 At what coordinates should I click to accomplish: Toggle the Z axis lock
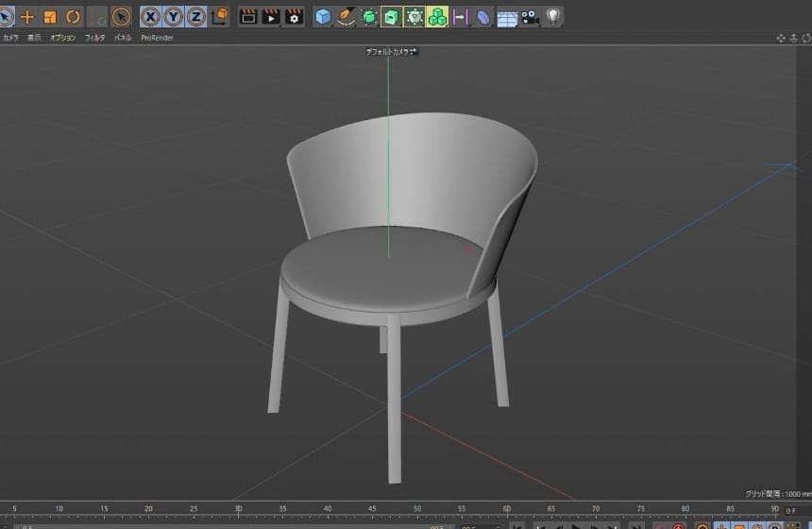tap(195, 17)
